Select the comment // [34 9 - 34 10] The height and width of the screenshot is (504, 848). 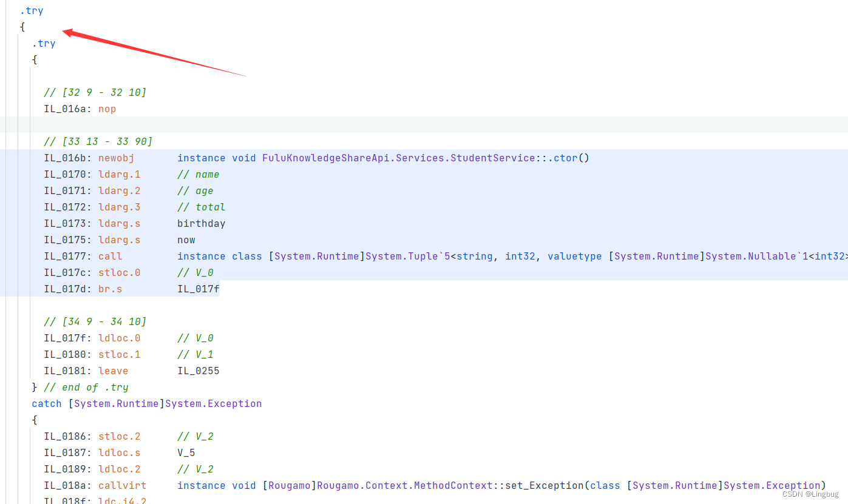coord(95,321)
